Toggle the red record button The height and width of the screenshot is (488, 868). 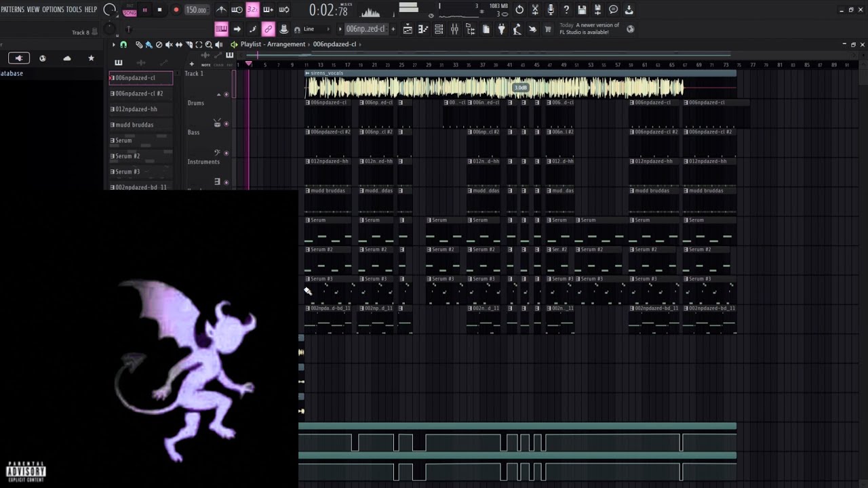coord(176,9)
